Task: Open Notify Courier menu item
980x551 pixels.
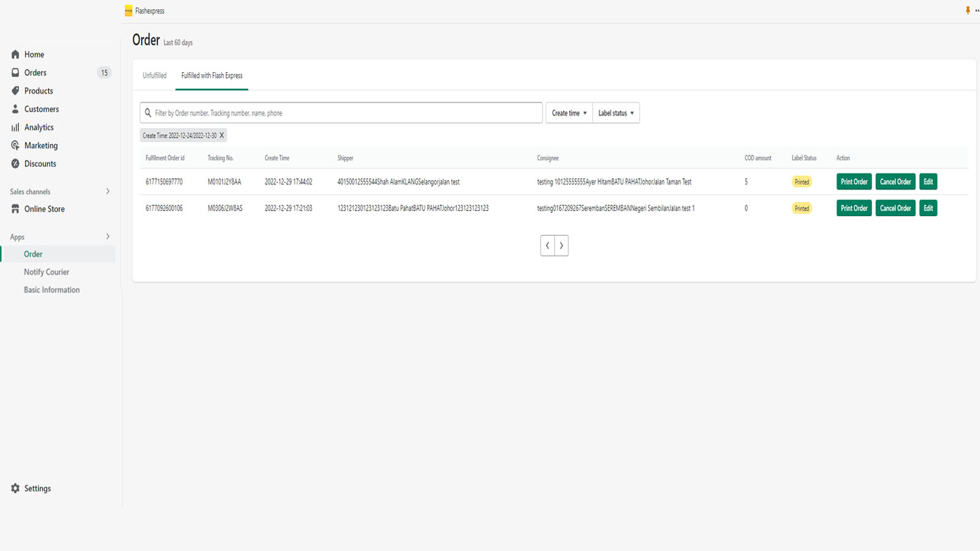Action: click(47, 272)
